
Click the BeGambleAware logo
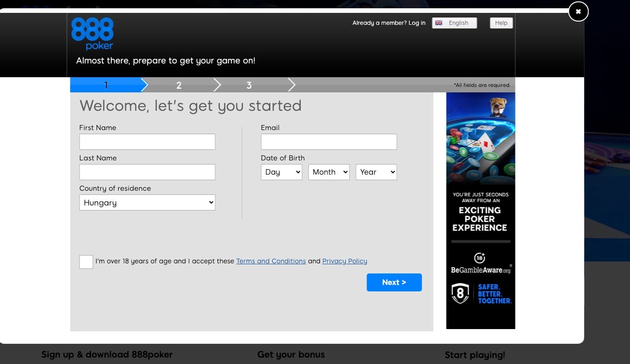(480, 270)
